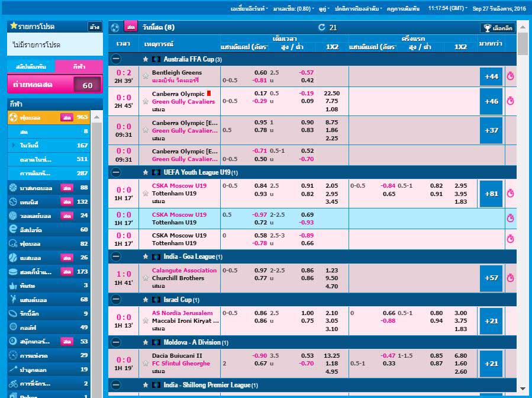This screenshot has width=532, height=398.
Task: Open the snooker sport with 53 events
Action: [x=49, y=341]
